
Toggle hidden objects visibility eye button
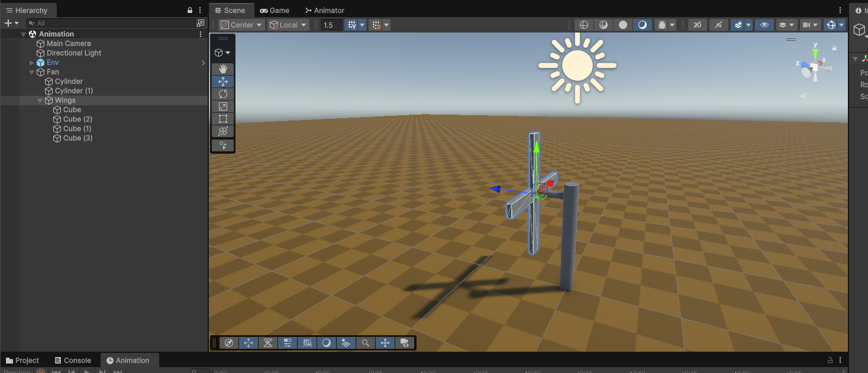click(x=764, y=25)
